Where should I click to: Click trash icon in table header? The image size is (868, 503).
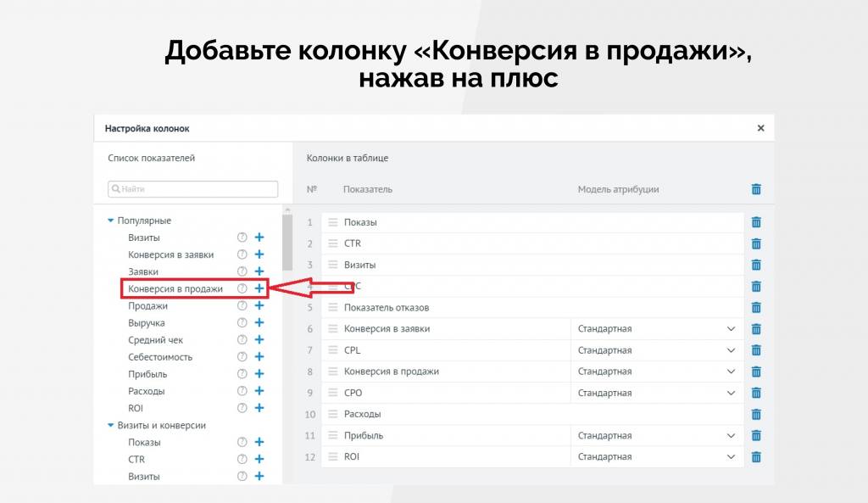click(756, 190)
